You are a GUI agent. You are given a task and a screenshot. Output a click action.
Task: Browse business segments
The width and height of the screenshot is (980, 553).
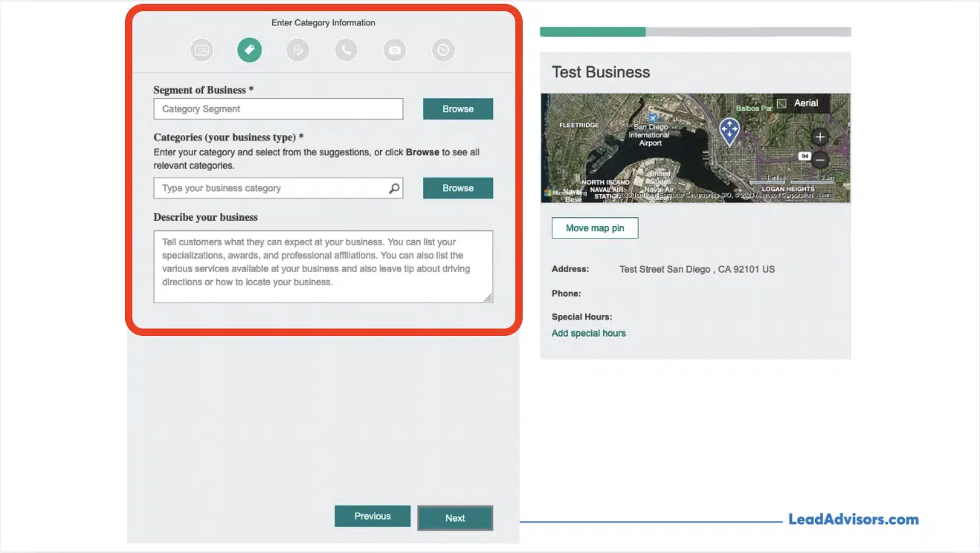[x=458, y=109]
